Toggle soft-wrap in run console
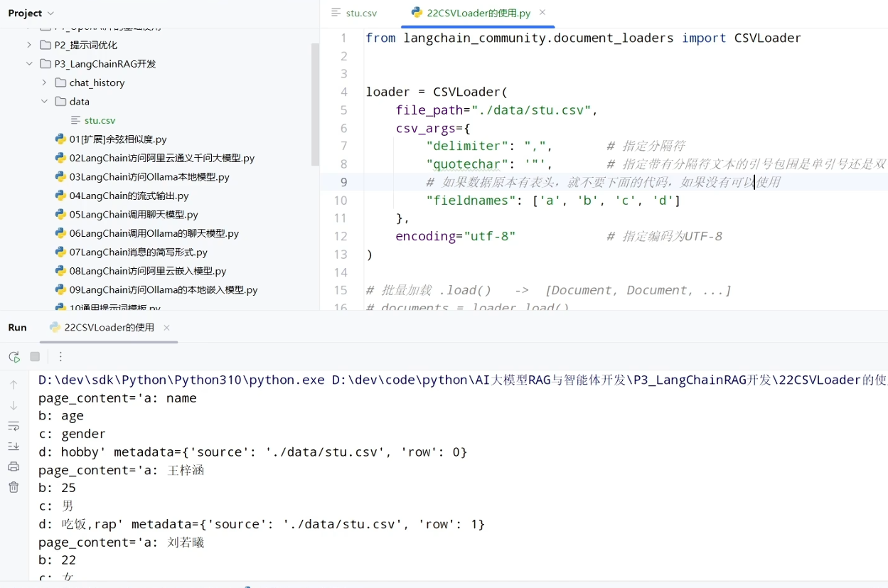888x588 pixels. [14, 426]
